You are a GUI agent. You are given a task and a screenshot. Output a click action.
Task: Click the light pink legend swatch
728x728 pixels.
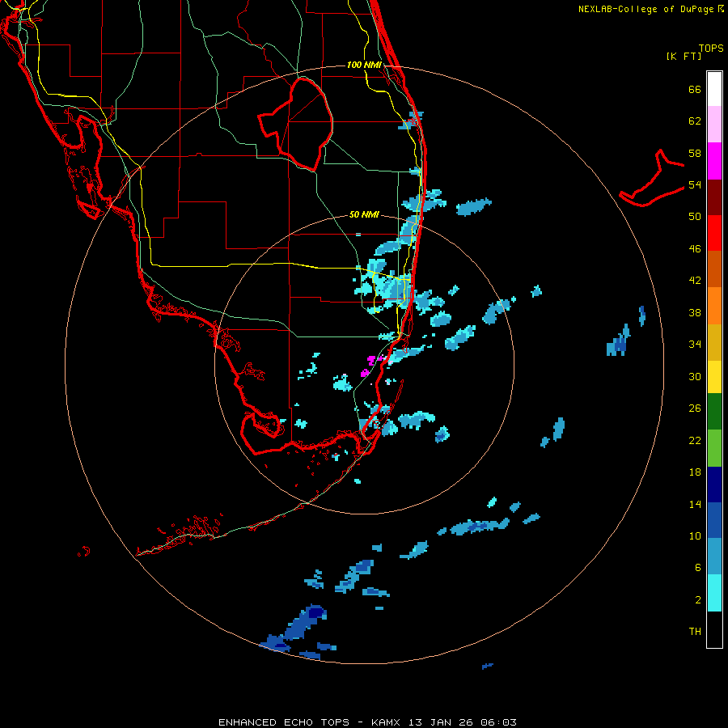click(x=714, y=124)
